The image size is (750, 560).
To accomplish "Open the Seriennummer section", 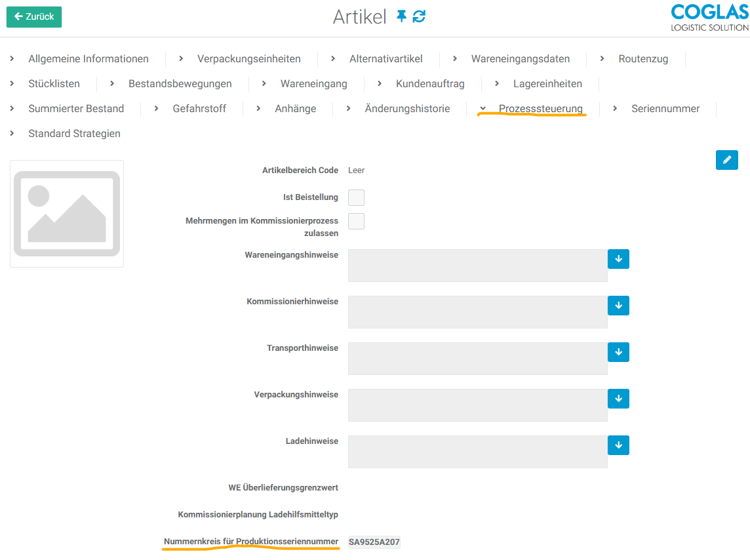I will (x=665, y=109).
